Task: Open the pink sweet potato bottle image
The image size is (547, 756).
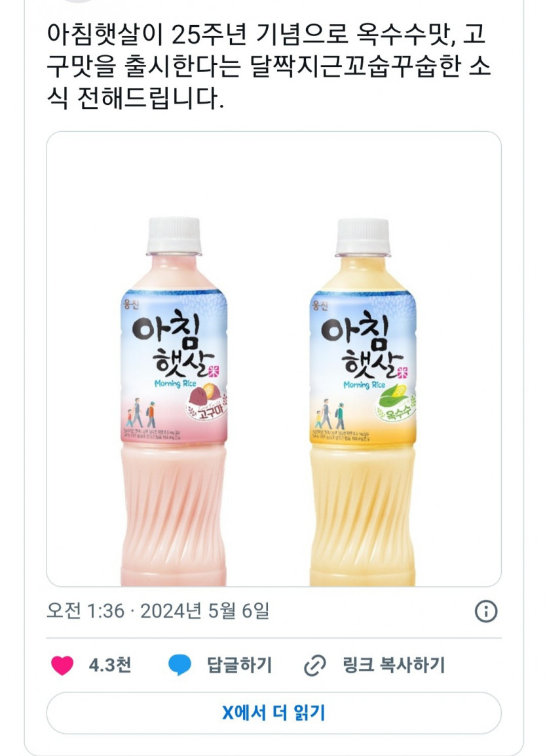Action: [x=174, y=402]
